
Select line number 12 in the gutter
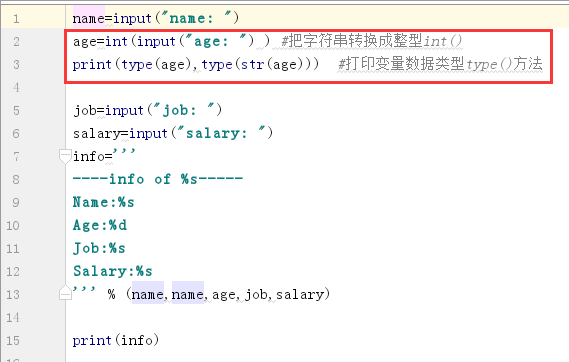(x=13, y=271)
